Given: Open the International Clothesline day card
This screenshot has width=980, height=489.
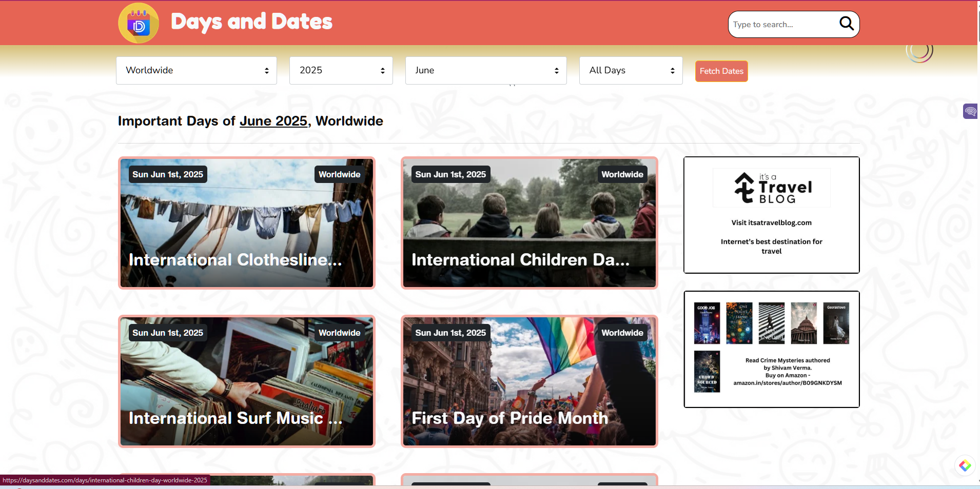Looking at the screenshot, I should tap(247, 223).
